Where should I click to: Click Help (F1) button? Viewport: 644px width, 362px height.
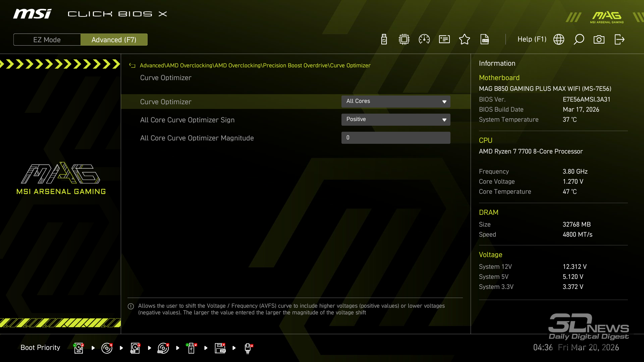532,40
